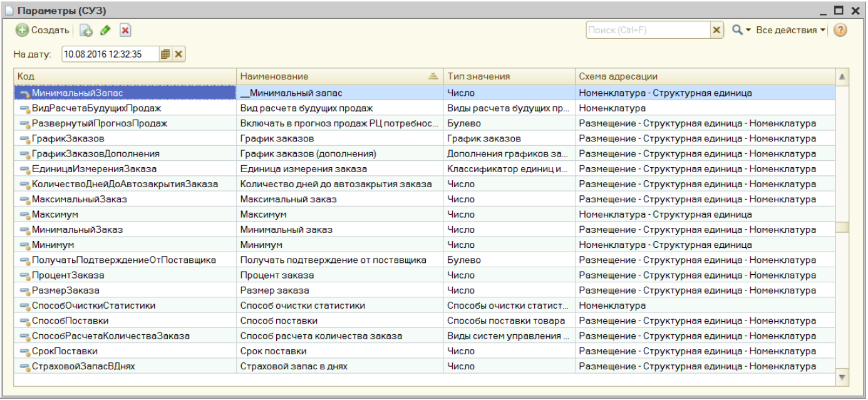Click the scrollbar up arrow in the table
The image size is (868, 400).
842,76
